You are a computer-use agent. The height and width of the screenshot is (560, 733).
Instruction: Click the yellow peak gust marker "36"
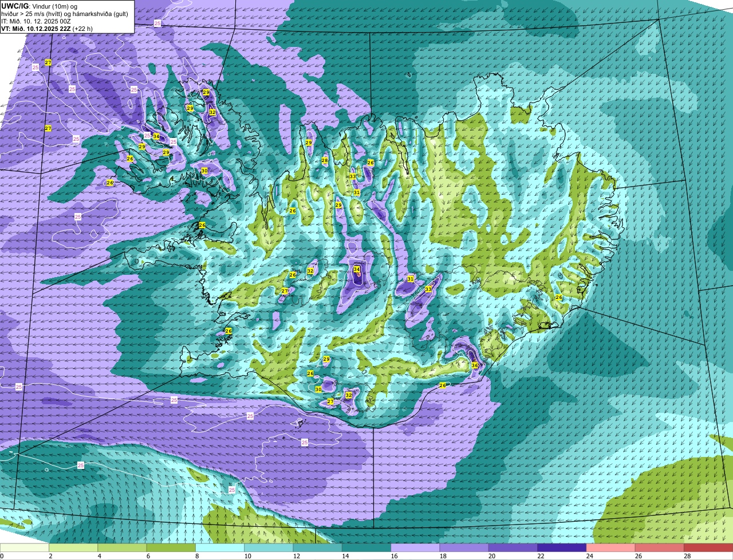tap(475, 365)
